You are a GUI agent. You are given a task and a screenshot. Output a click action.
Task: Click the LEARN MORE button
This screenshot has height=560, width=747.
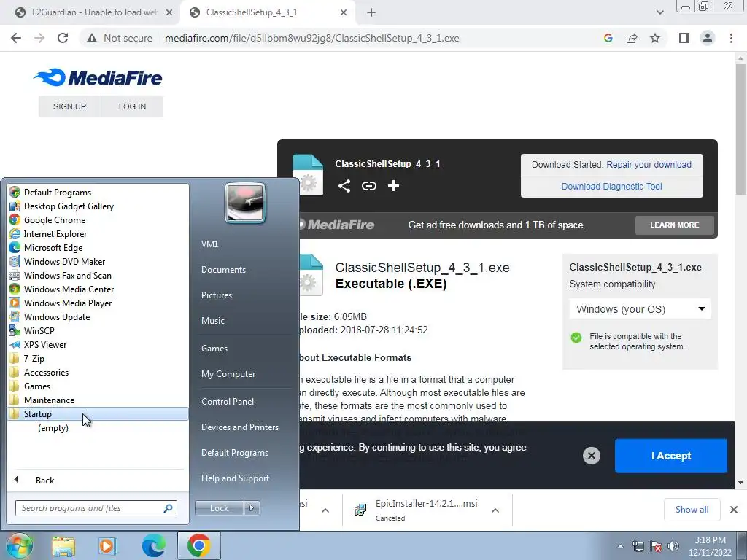pos(675,225)
